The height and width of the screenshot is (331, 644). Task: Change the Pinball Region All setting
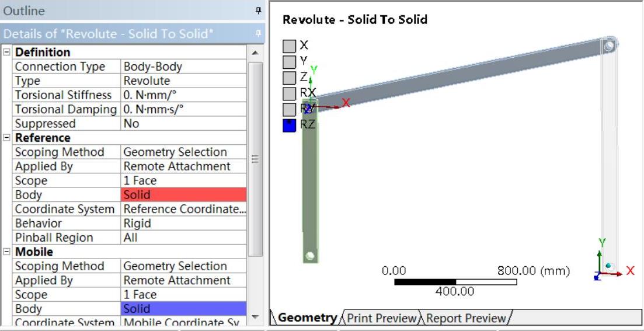(183, 238)
